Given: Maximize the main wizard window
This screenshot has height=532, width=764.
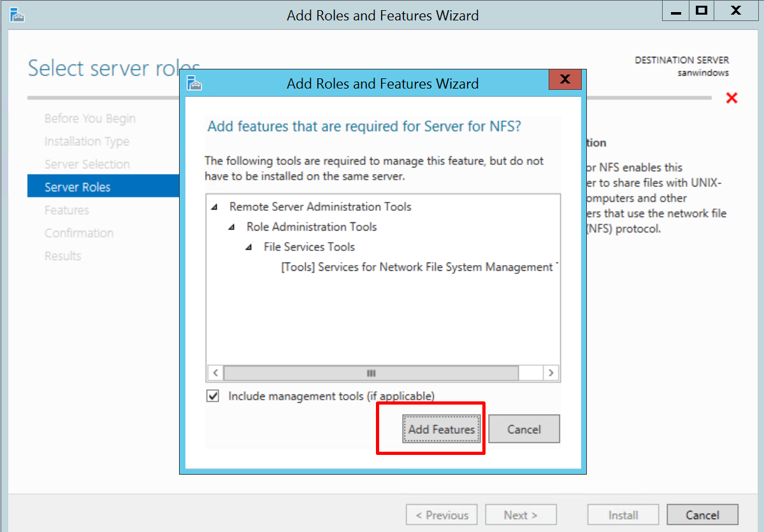Looking at the screenshot, I should coord(702,11).
